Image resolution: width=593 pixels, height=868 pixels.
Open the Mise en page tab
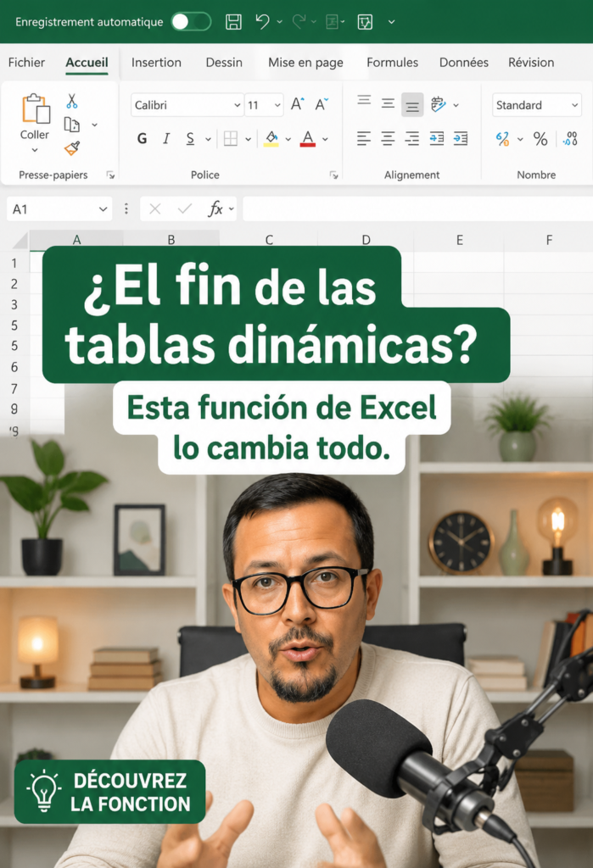(x=305, y=63)
